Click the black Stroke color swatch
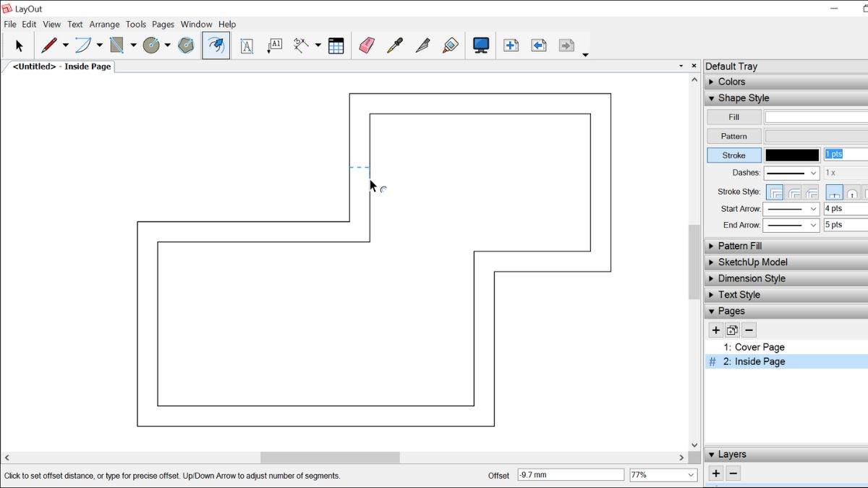This screenshot has width=868, height=488. [792, 155]
